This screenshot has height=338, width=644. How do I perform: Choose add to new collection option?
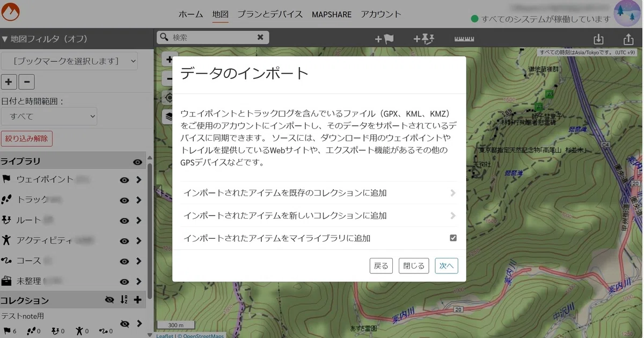pos(319,215)
